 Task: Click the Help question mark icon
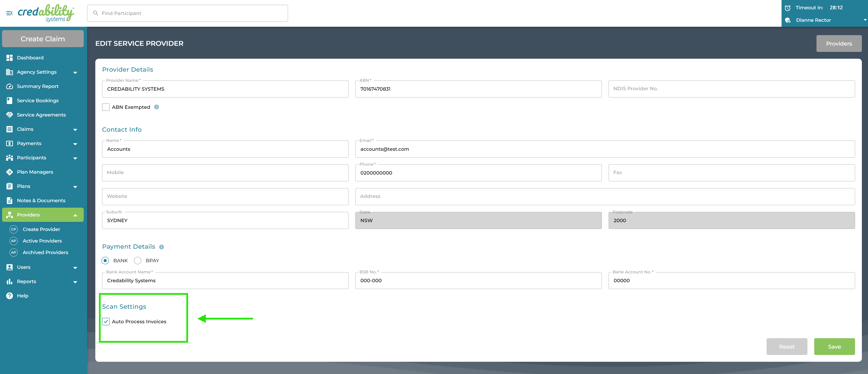pyautogui.click(x=10, y=296)
